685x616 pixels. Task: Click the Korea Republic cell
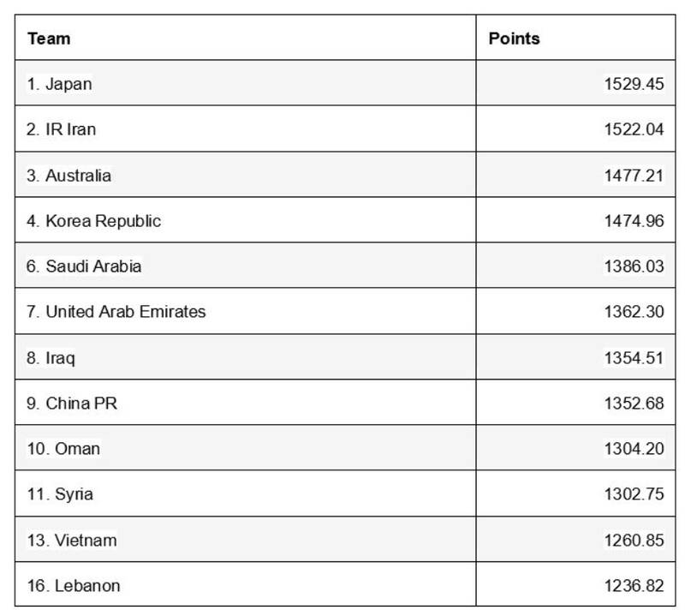[x=93, y=220]
